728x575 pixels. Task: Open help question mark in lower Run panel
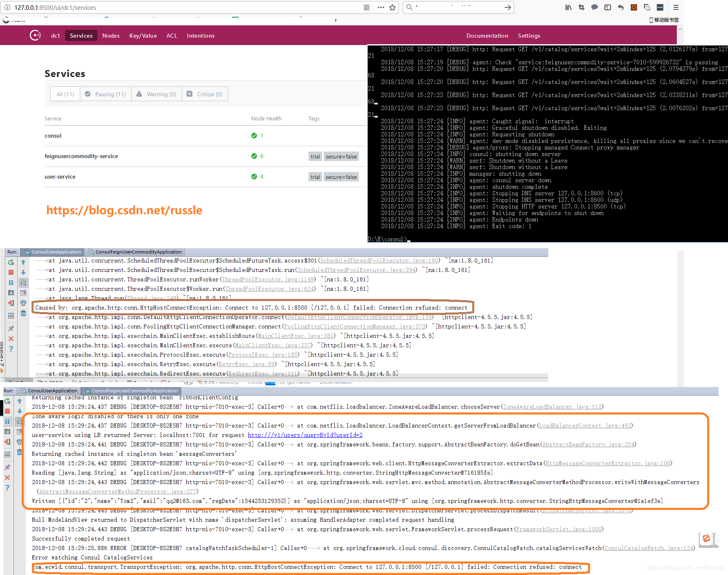point(7,488)
